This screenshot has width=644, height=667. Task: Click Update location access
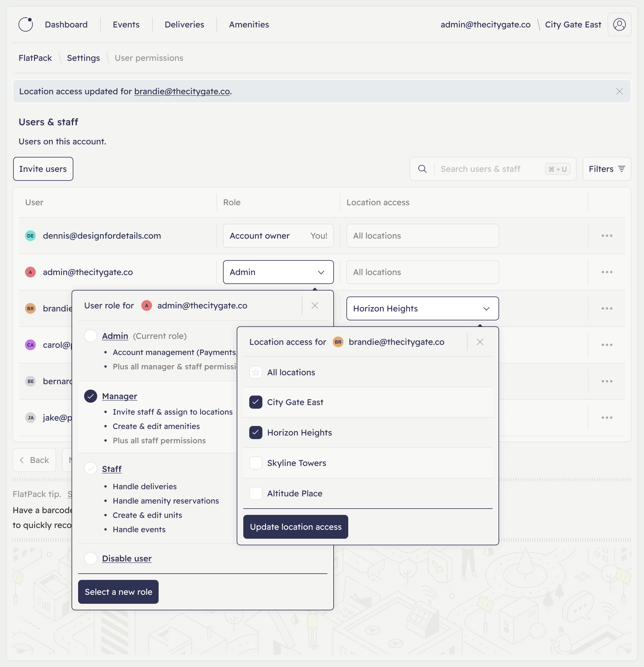[x=295, y=527]
